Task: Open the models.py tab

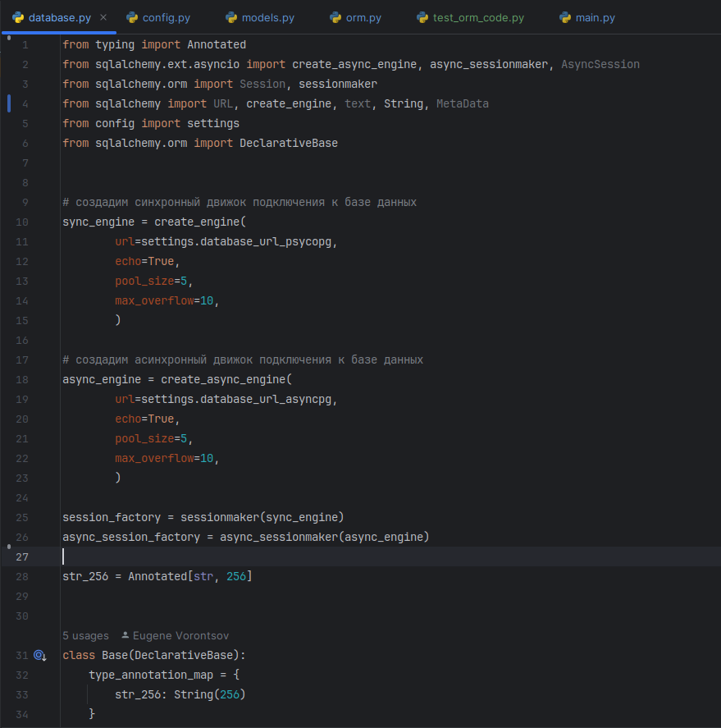Action: tap(260, 17)
